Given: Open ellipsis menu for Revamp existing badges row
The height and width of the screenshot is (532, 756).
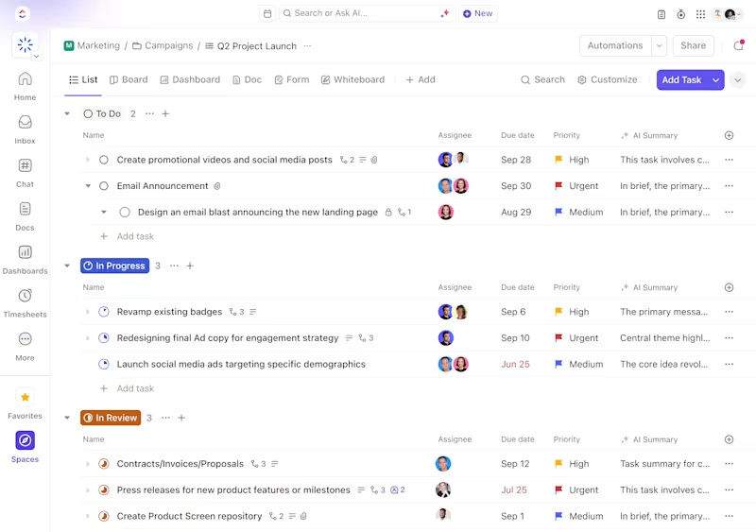Looking at the screenshot, I should 729,312.
